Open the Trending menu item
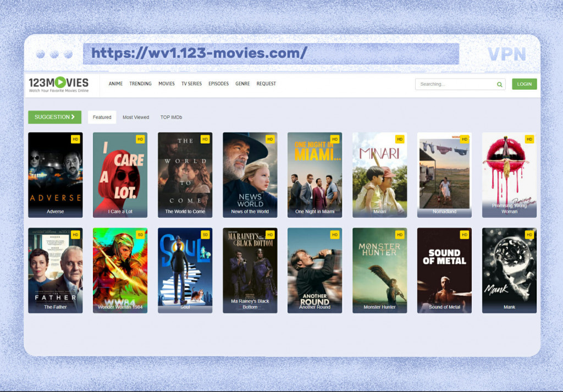The width and height of the screenshot is (563, 392). click(140, 84)
